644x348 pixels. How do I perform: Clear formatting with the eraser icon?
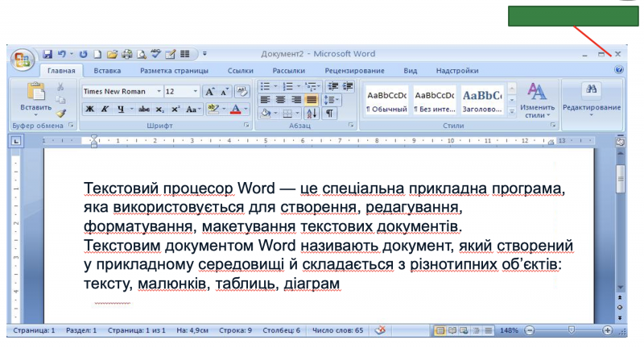coord(242,91)
